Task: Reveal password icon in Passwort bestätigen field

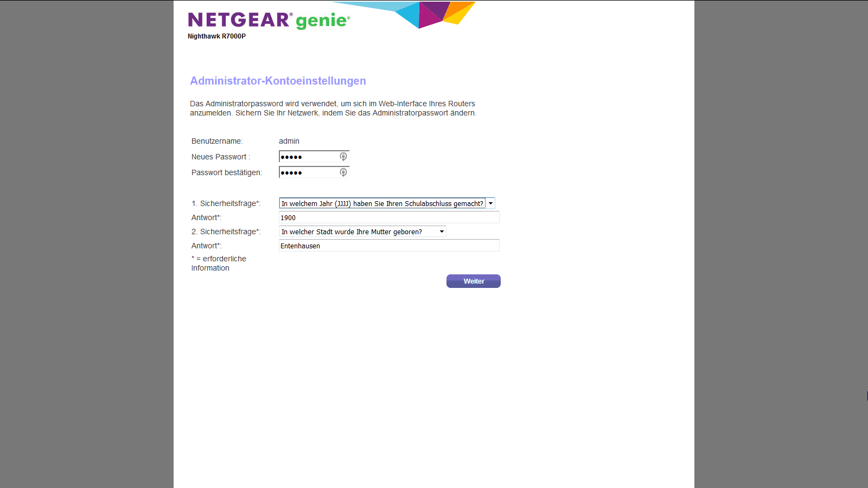Action: coord(343,172)
